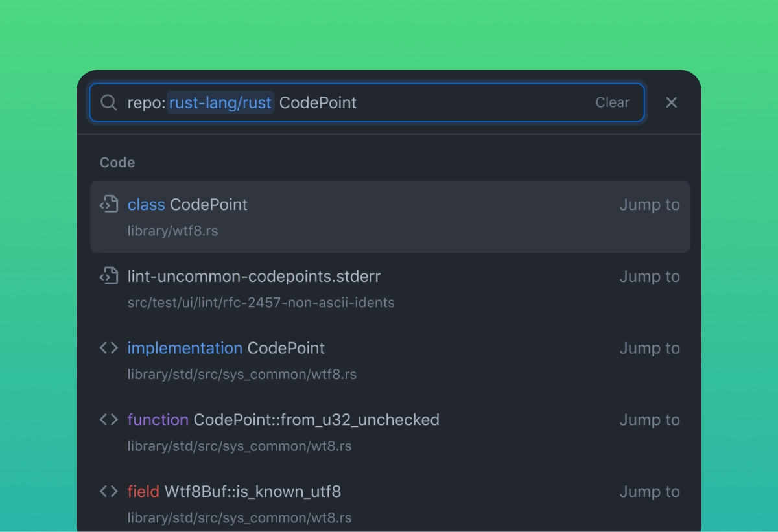The height and width of the screenshot is (532, 778).
Task: Click Jump to for function CodePoint::from_u32_unchecked
Action: tap(650, 421)
